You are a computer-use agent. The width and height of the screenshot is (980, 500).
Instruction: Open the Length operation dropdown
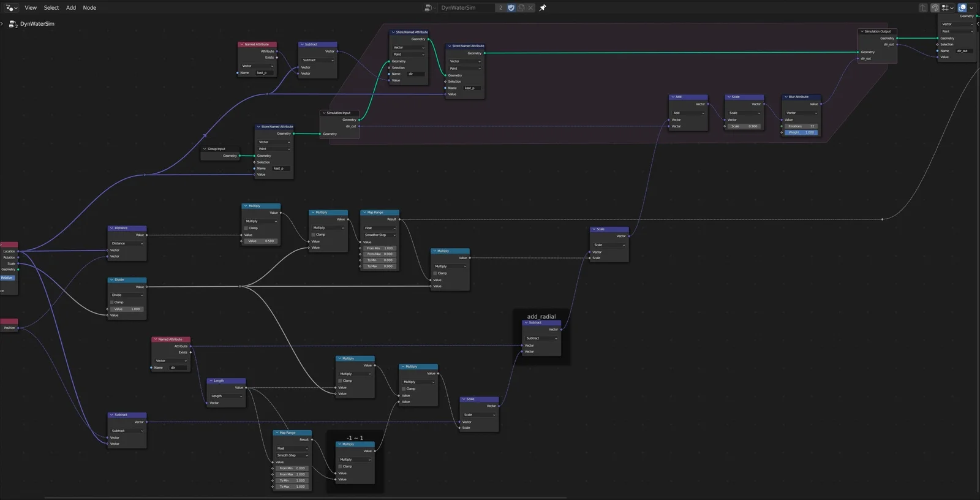[226, 396]
